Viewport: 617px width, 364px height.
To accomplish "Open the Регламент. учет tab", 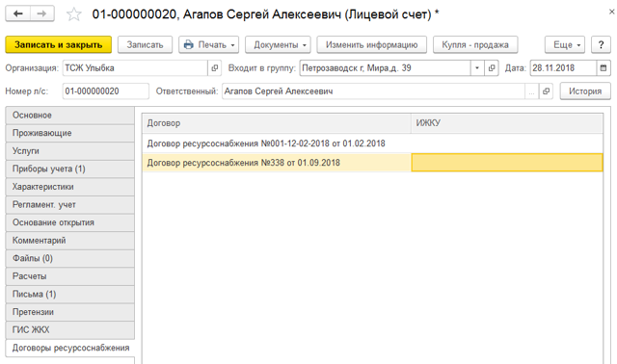I will [x=69, y=205].
